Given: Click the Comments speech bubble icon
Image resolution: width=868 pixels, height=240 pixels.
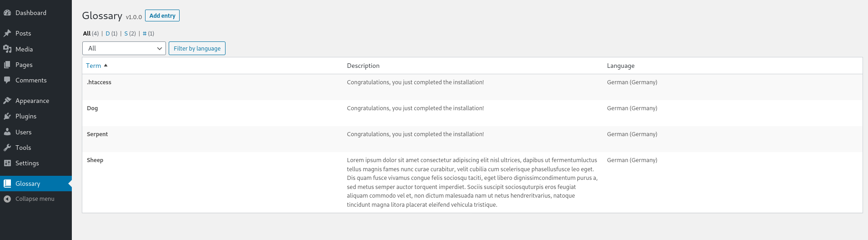Looking at the screenshot, I should coord(7,80).
